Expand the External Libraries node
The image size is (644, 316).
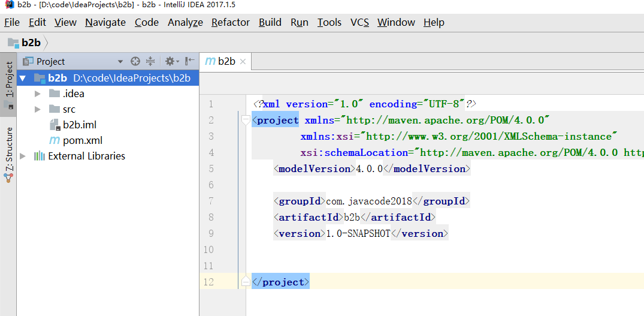(x=23, y=156)
